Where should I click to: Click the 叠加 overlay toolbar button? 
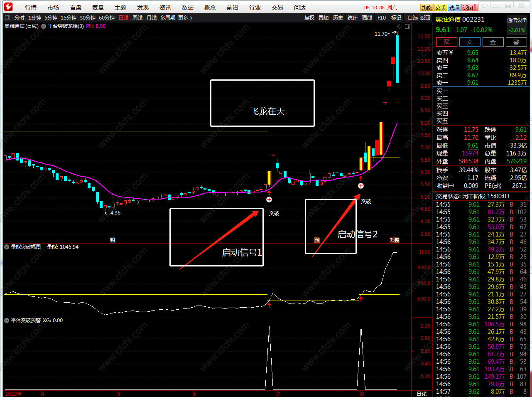click(324, 18)
